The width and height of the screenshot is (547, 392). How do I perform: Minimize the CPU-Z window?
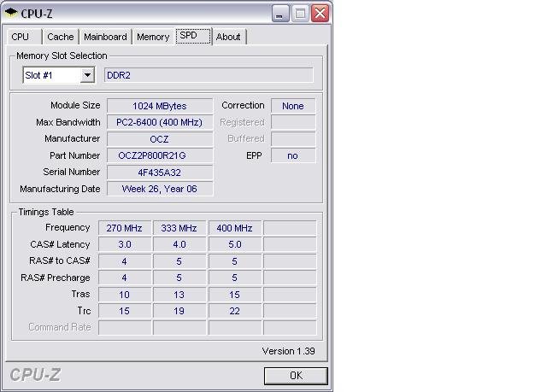pyautogui.click(x=281, y=13)
